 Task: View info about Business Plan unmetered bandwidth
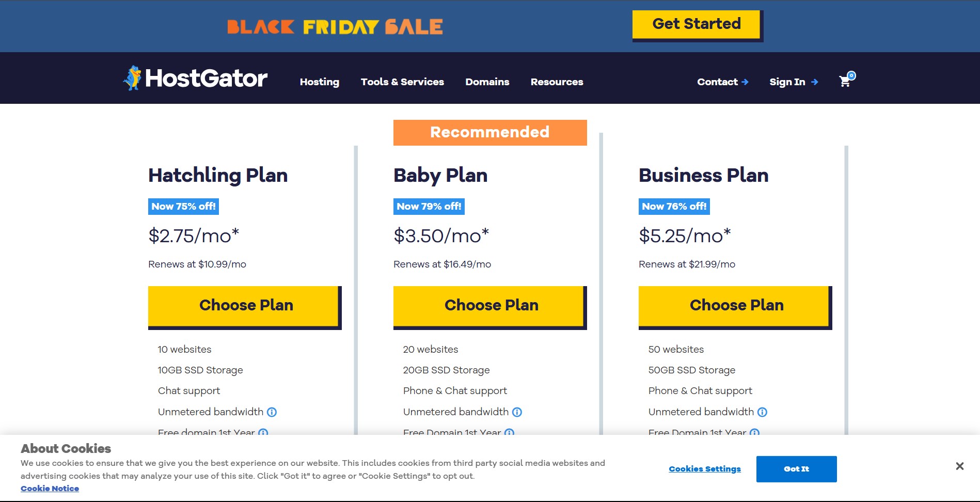pyautogui.click(x=763, y=412)
